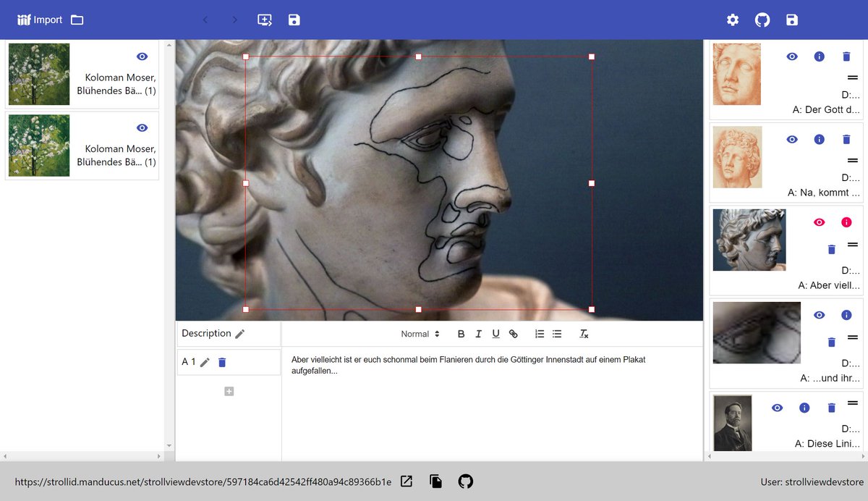Edit annotation A 1 with pencil icon
868x501 pixels.
(205, 362)
